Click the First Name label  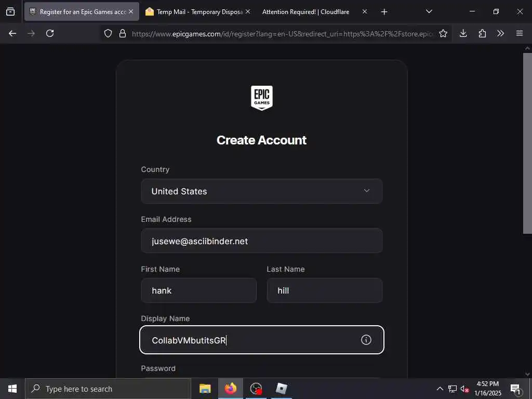tap(160, 269)
